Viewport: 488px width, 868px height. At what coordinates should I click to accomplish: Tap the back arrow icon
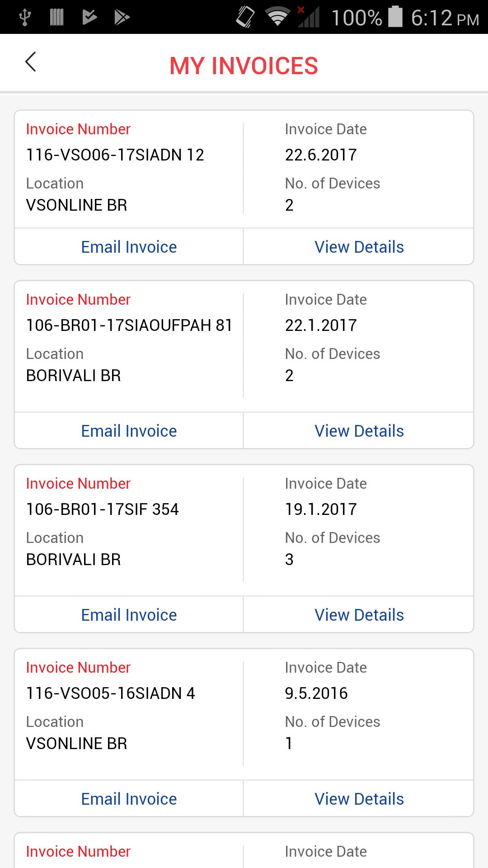30,62
